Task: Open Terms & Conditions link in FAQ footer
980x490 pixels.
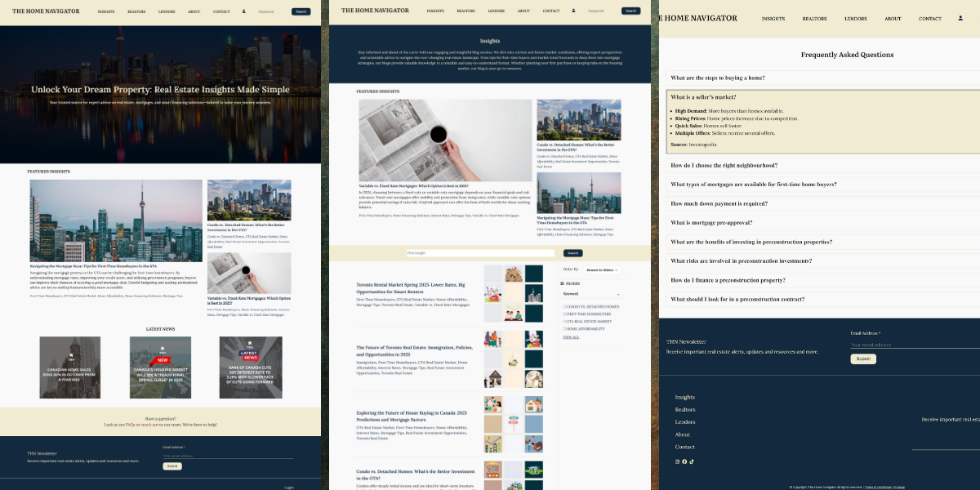Action: (x=878, y=487)
